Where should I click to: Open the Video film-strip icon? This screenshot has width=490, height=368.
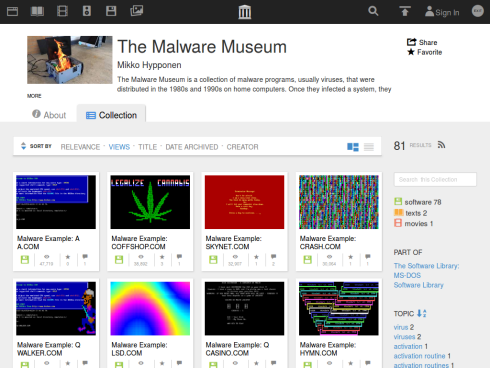(62, 11)
